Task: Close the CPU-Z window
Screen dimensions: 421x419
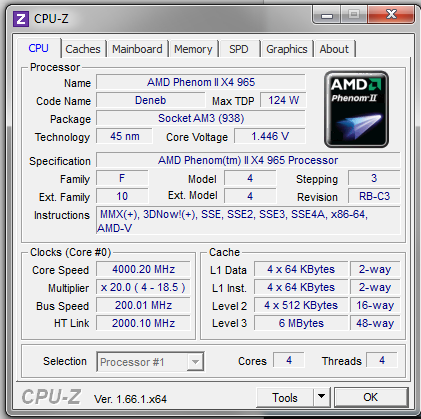Action: [x=391, y=15]
